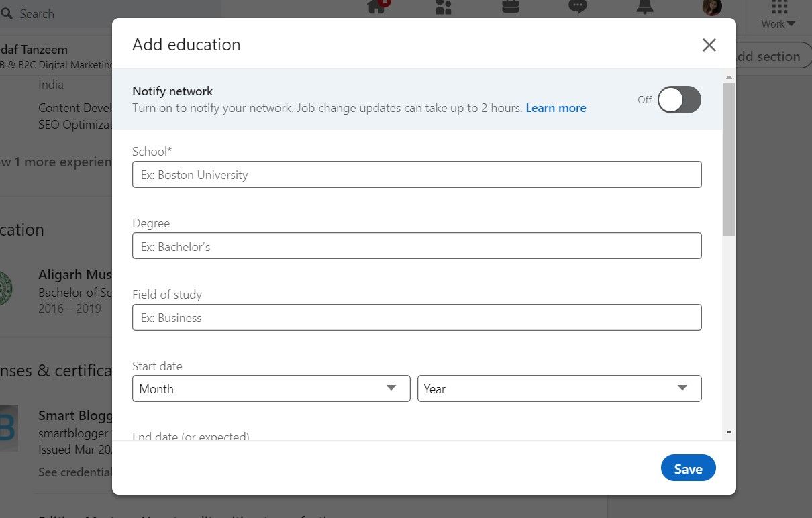Focus the Degree text field
812x518 pixels.
point(417,246)
